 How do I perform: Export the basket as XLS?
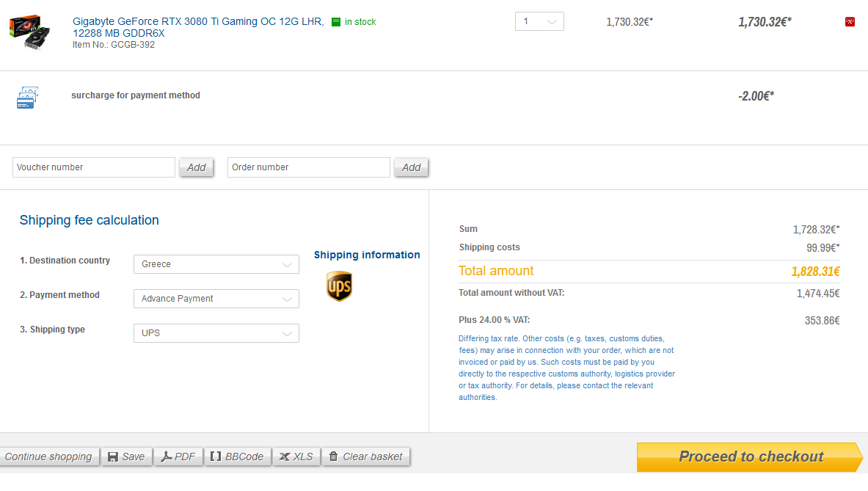pyautogui.click(x=296, y=457)
